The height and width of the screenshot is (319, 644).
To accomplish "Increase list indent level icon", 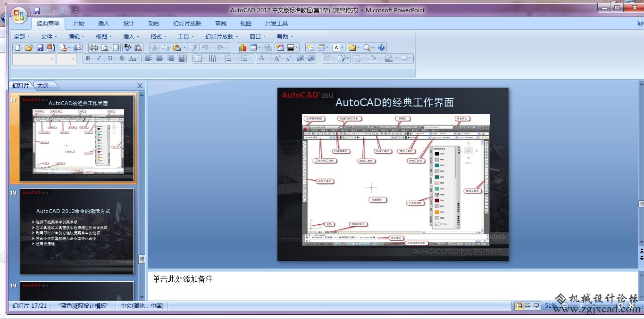I will [x=311, y=58].
